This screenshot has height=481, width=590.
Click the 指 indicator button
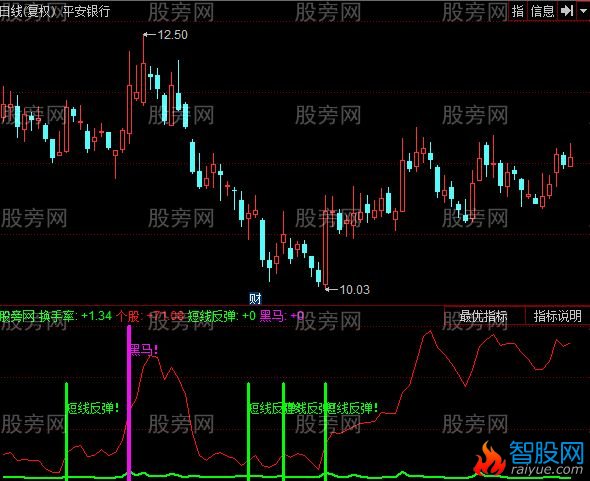[x=518, y=11]
